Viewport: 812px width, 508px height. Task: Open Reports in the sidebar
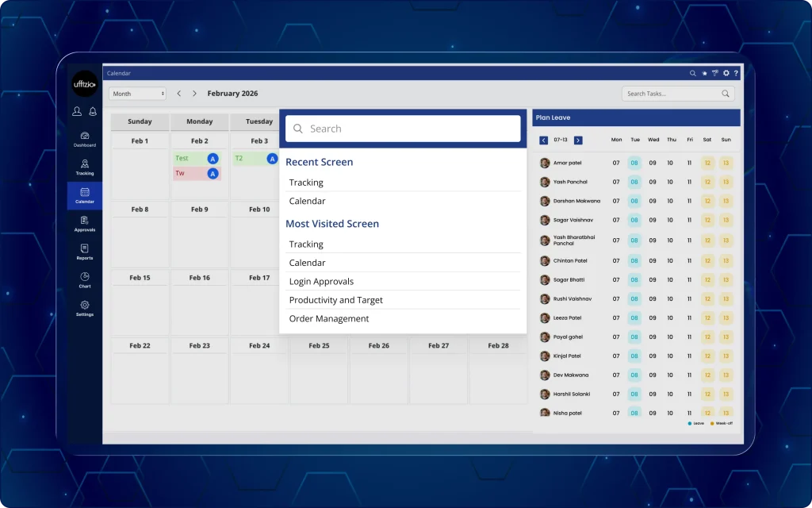pos(84,252)
